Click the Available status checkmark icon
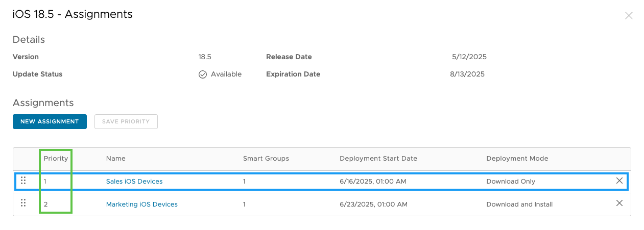 [203, 74]
